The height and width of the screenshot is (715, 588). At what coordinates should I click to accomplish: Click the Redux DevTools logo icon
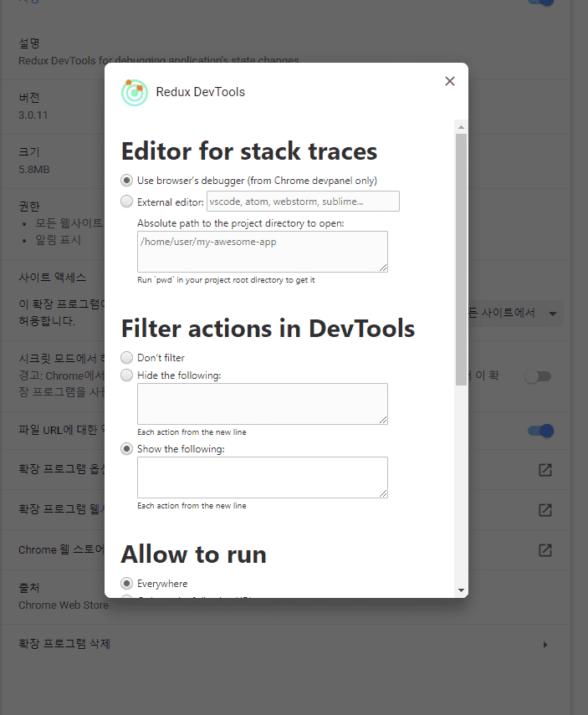pyautogui.click(x=135, y=92)
